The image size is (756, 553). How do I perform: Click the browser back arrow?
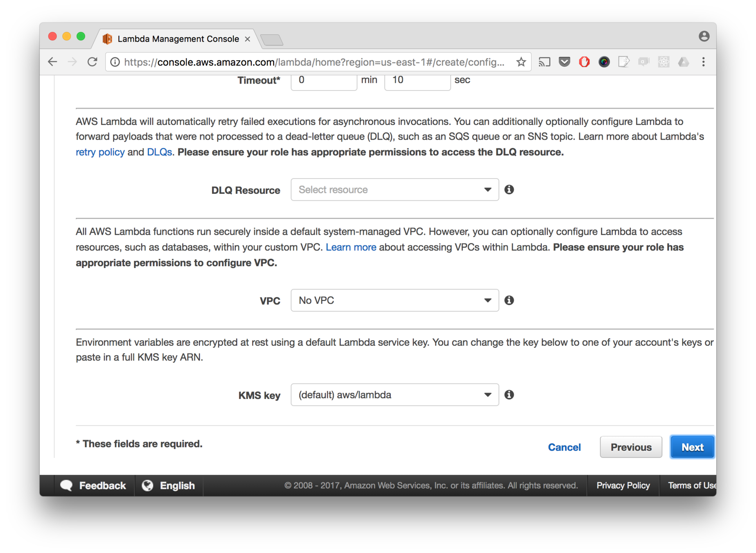pyautogui.click(x=52, y=62)
